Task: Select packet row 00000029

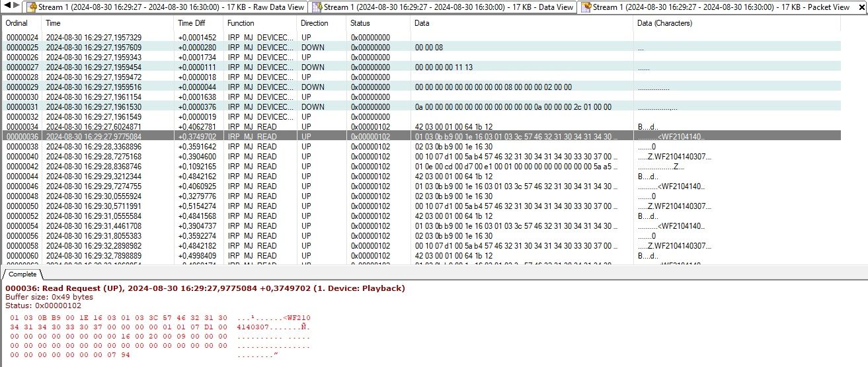Action: [422, 87]
